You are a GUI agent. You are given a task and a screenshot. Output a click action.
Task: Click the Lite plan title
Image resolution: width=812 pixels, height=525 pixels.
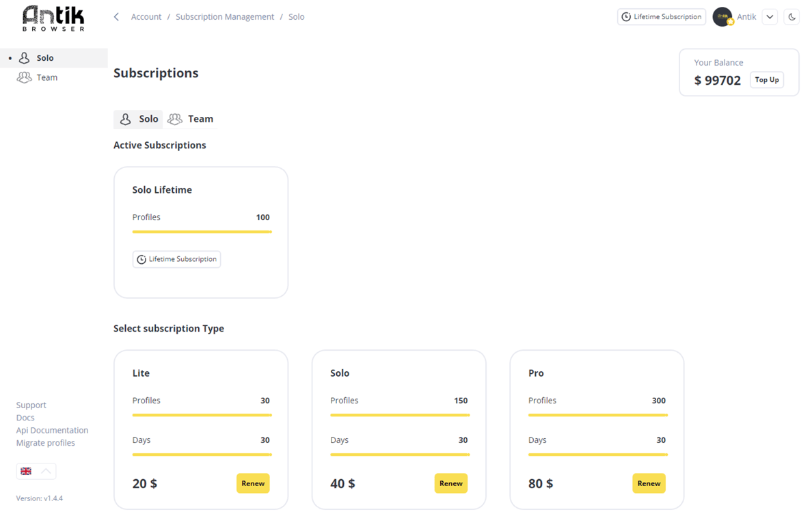coord(141,373)
